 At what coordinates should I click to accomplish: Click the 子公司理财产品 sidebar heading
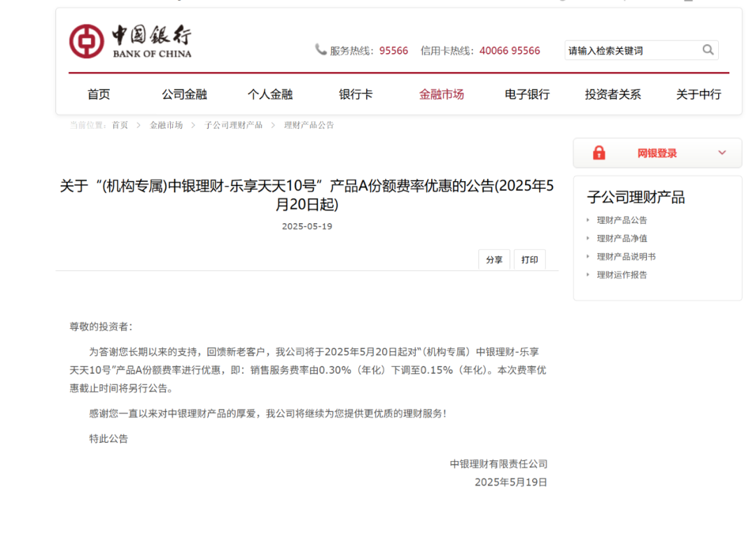636,197
